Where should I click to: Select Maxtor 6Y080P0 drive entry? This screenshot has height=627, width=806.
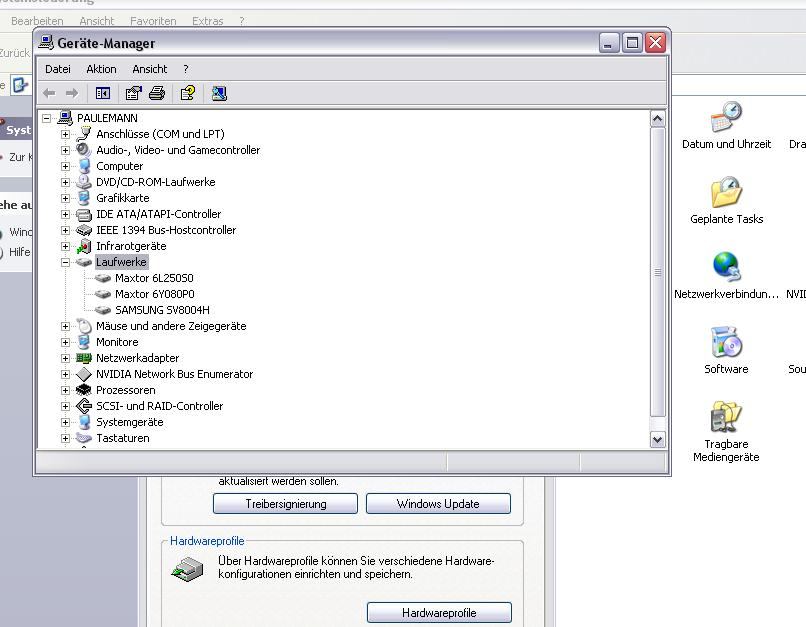[155, 294]
